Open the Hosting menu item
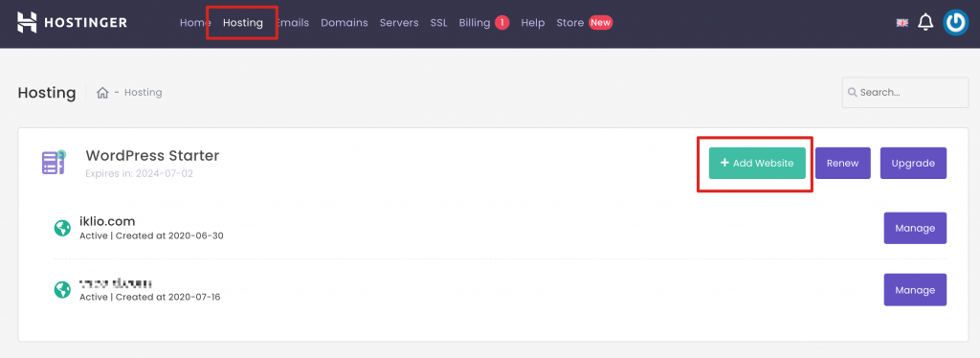This screenshot has height=358, width=980. point(243,22)
